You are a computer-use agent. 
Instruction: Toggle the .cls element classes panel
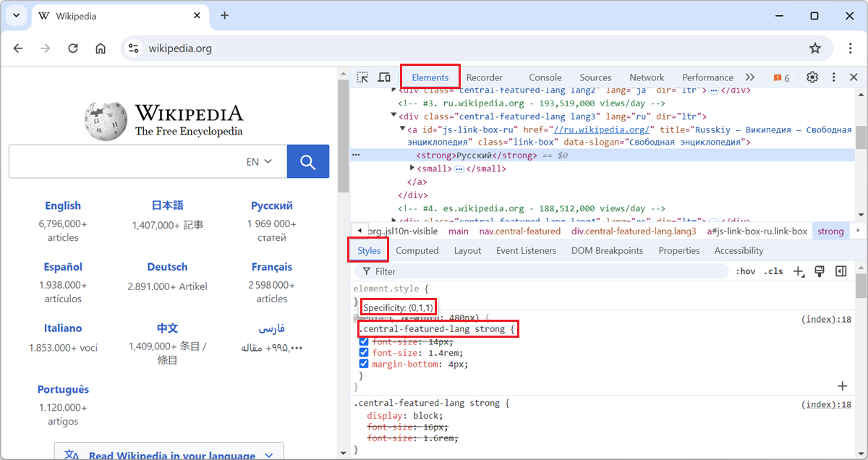pos(774,271)
